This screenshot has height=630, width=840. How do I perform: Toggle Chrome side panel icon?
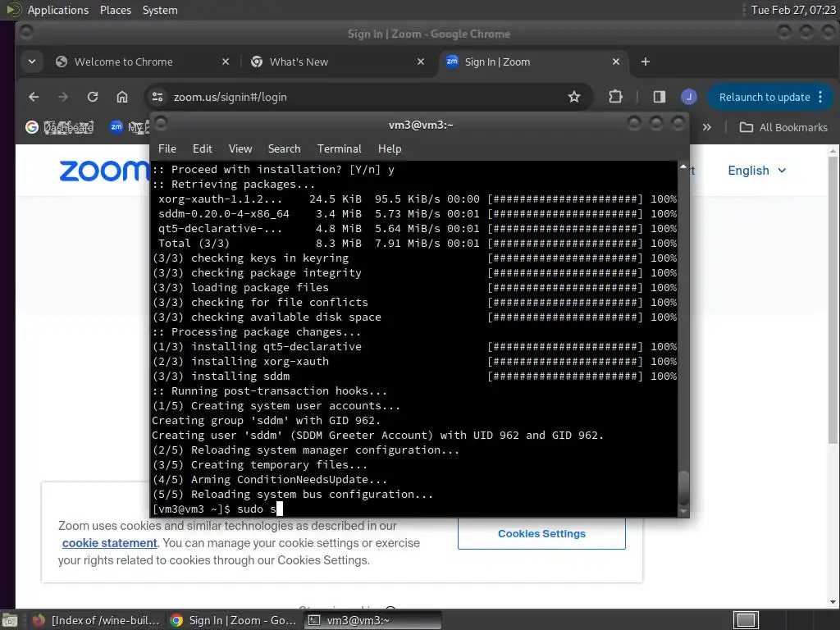tap(659, 97)
